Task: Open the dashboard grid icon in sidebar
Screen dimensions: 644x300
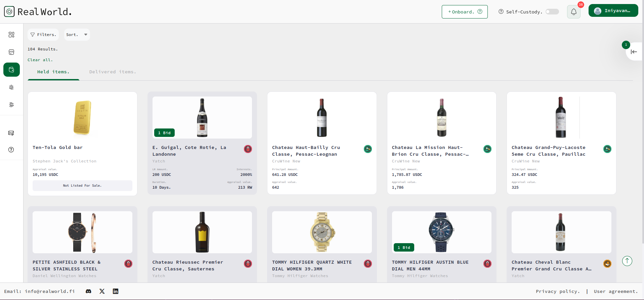Action: click(x=11, y=35)
